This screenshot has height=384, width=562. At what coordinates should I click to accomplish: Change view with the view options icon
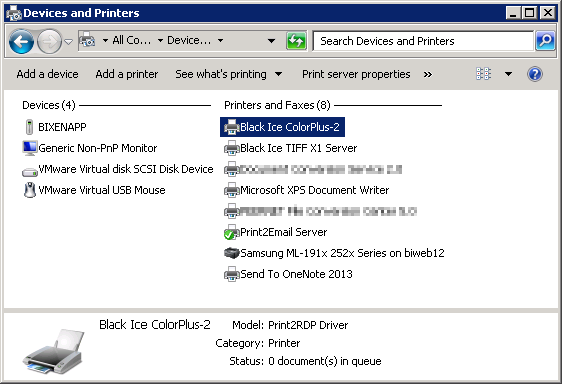tap(483, 74)
